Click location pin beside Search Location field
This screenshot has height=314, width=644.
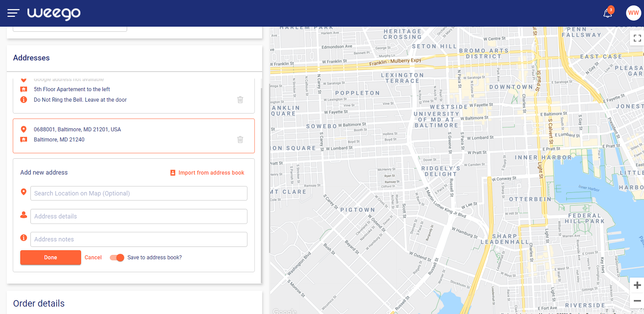click(x=24, y=192)
